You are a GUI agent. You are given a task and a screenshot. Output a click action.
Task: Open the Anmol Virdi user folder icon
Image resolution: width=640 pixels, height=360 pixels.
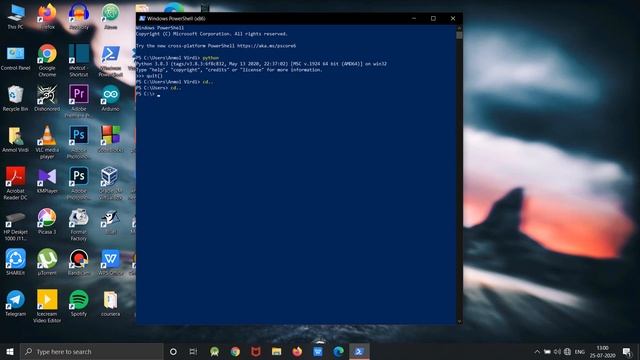tap(16, 140)
